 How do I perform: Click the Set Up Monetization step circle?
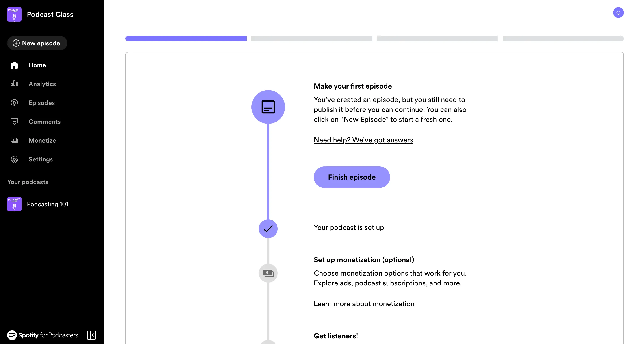pos(268,273)
